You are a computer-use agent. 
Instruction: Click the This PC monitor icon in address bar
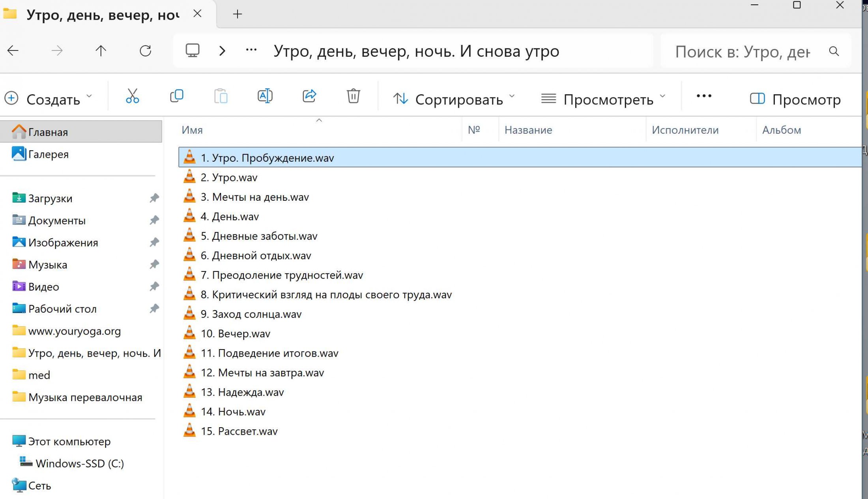tap(193, 50)
